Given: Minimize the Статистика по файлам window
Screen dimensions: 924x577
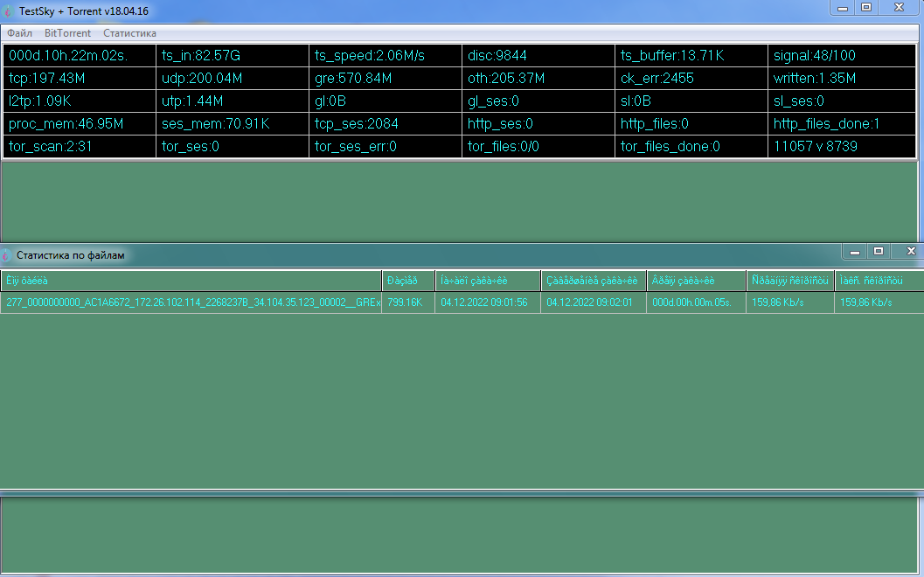Looking at the screenshot, I should [855, 252].
